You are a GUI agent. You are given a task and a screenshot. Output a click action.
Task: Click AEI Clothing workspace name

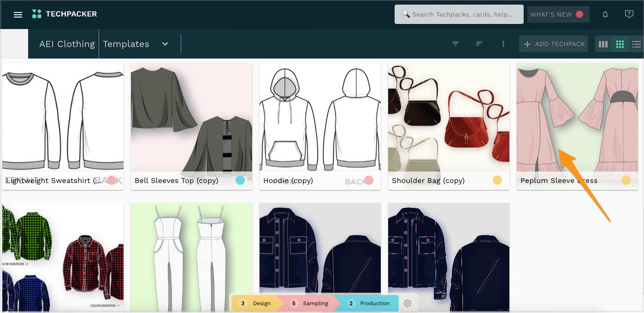(67, 44)
